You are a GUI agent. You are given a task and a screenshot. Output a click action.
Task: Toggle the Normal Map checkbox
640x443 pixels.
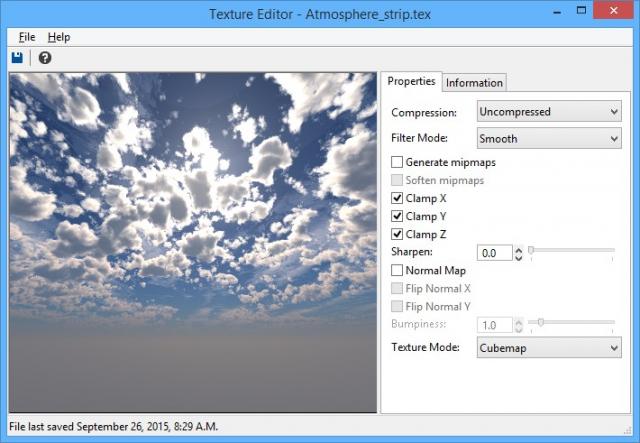[397, 270]
